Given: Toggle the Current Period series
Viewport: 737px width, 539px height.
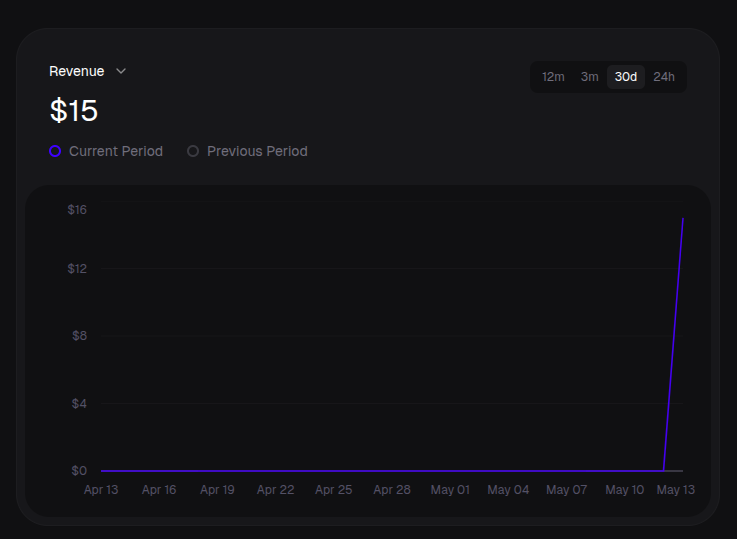Looking at the screenshot, I should [x=106, y=151].
